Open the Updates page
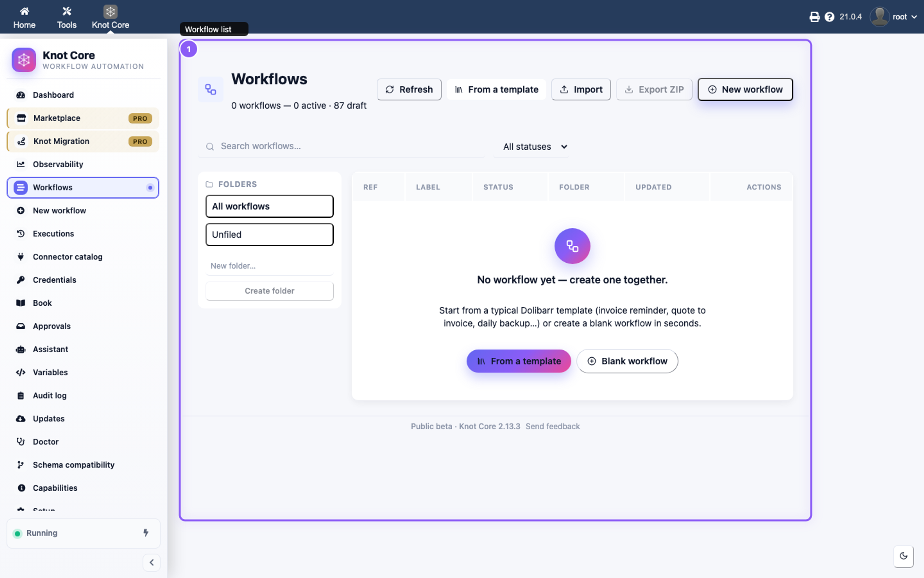 [x=83, y=419]
